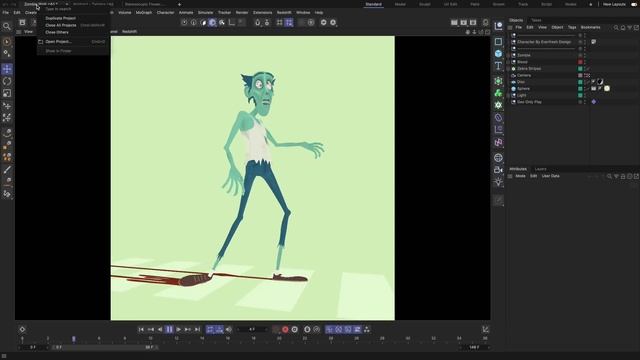Pause animation playback
Image resolution: width=640 pixels, height=360 pixels.
click(x=169, y=329)
